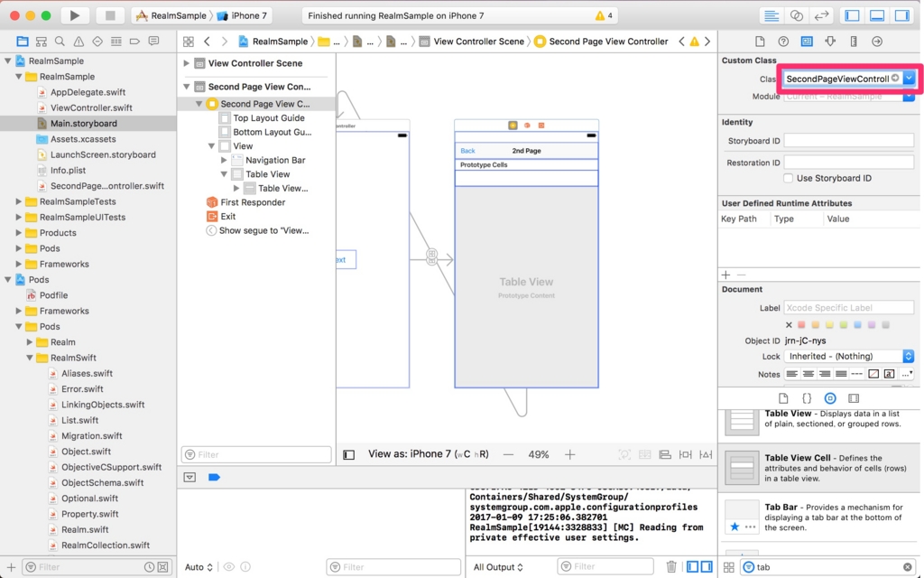Clear the label color with X
Screen dimensions: 924x578
(x=789, y=325)
